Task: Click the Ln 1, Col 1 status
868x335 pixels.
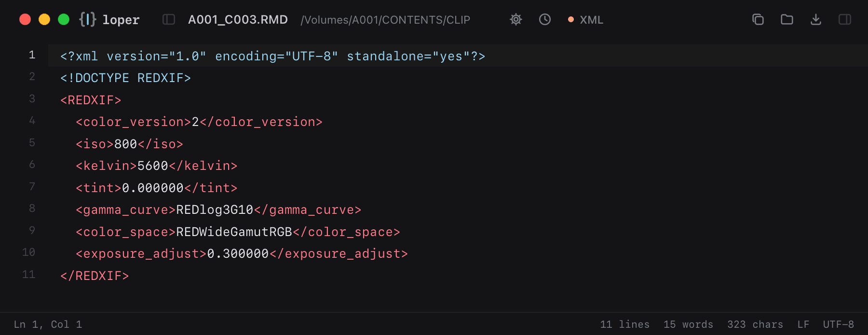Action: pos(48,324)
